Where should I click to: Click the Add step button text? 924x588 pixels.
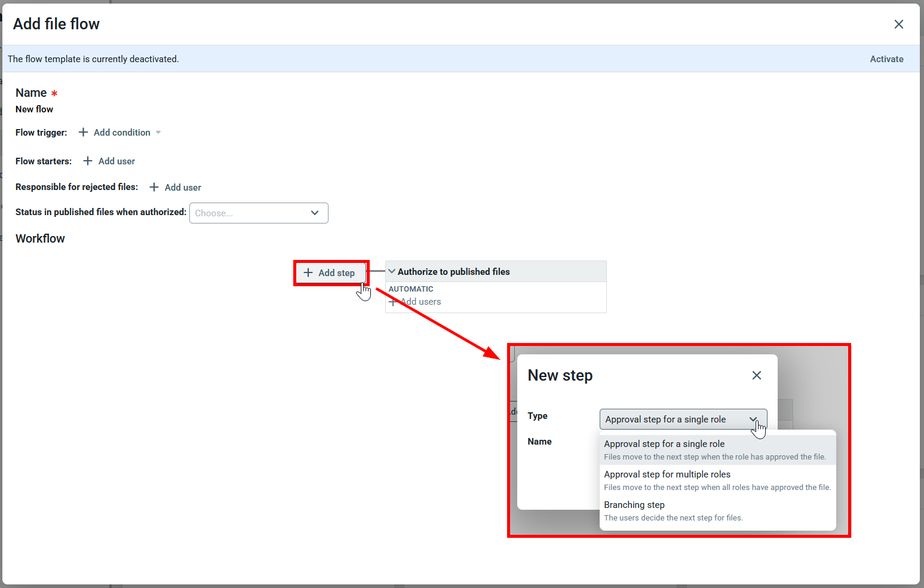(x=336, y=273)
